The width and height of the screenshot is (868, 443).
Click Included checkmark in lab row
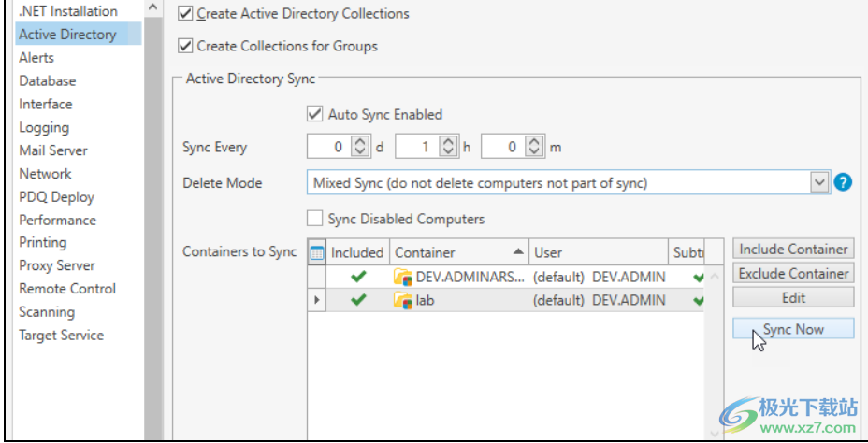tap(359, 300)
